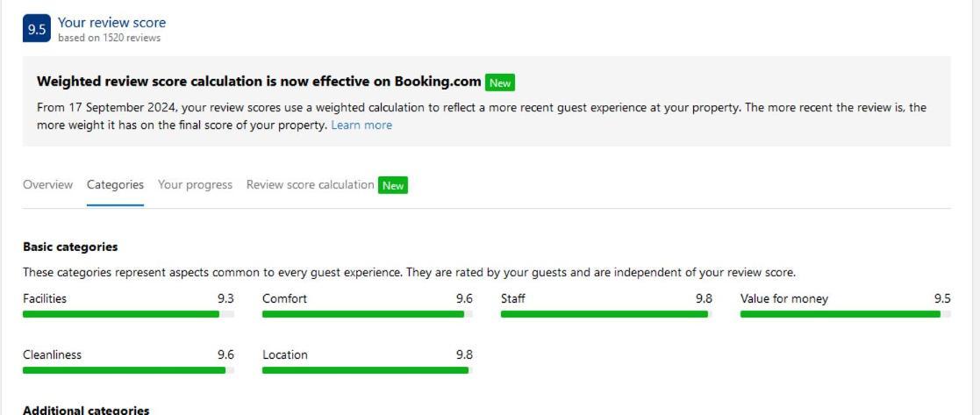
Task: Click the Additional categories heading
Action: pos(86,410)
